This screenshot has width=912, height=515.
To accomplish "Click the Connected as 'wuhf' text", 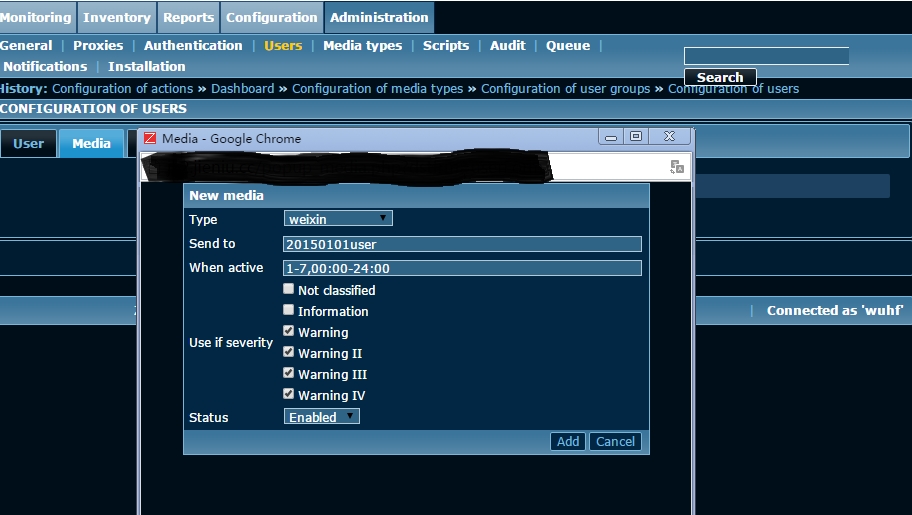I will pyautogui.click(x=835, y=310).
